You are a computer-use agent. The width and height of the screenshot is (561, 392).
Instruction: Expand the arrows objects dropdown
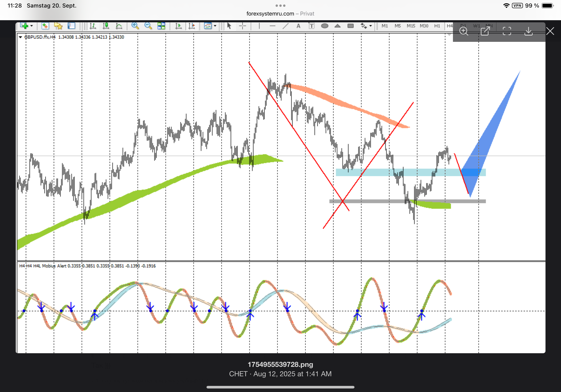pos(371,26)
